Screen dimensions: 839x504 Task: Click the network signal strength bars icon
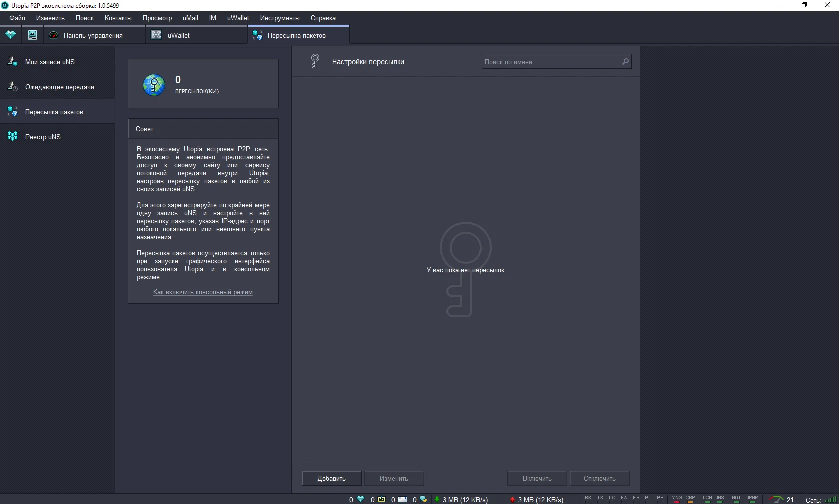[x=831, y=499]
